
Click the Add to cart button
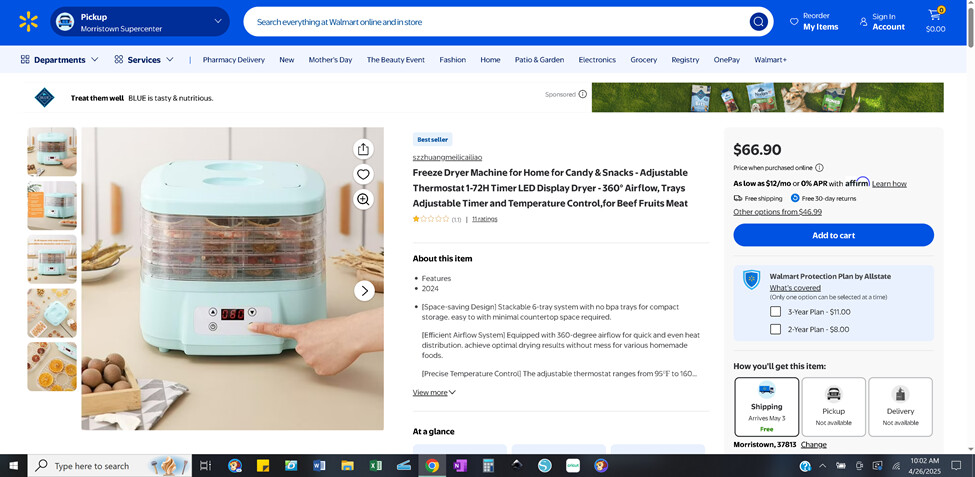pyautogui.click(x=833, y=235)
